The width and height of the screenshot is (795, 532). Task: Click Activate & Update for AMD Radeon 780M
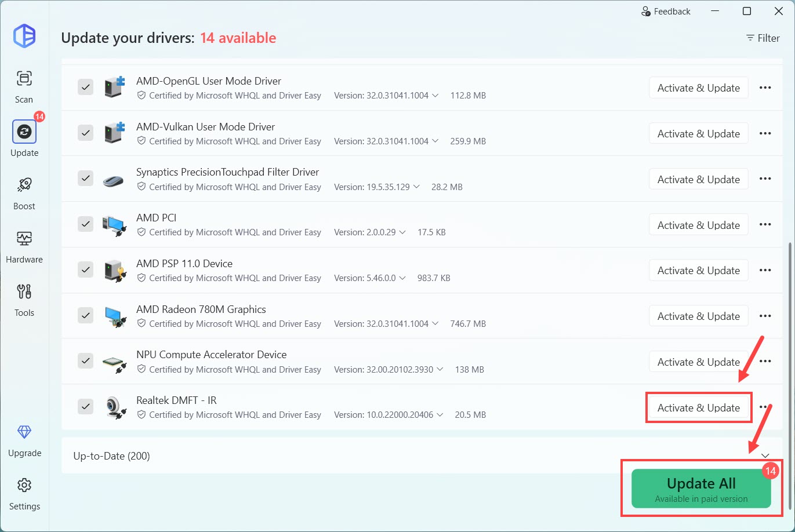point(699,316)
